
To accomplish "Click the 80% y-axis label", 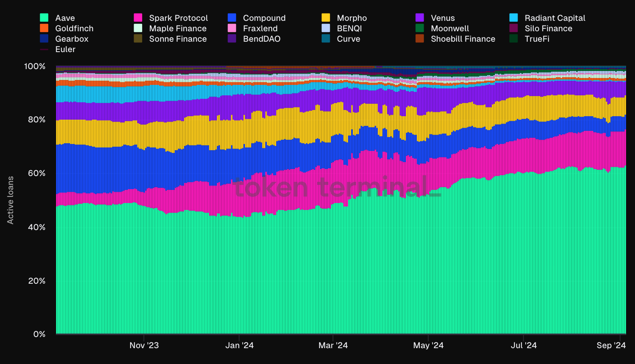I will 37,120.
